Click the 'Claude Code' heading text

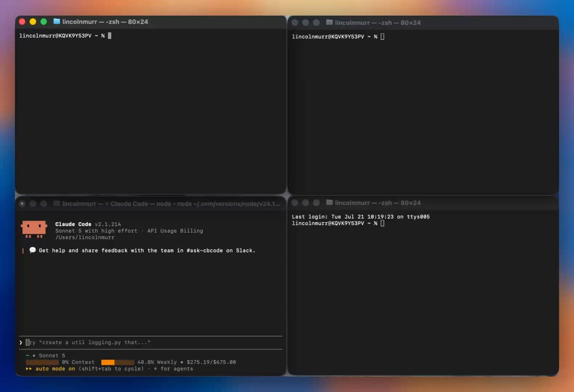pyautogui.click(x=73, y=224)
